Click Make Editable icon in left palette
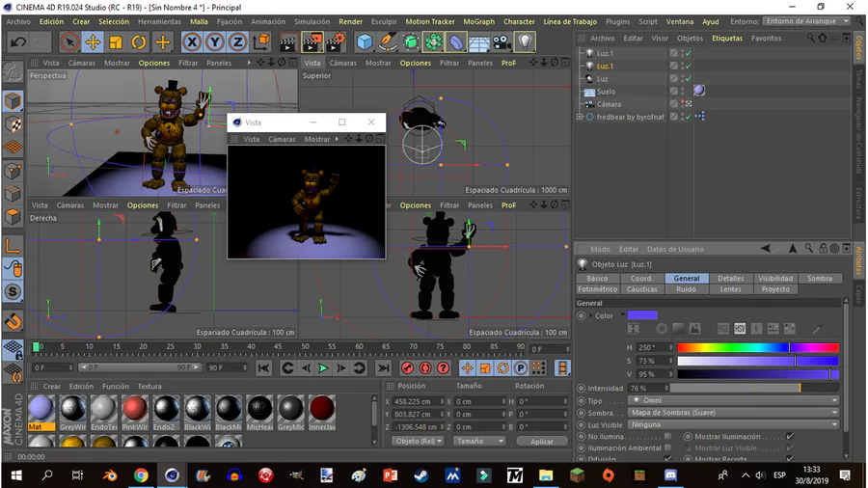The image size is (868, 488). pos(13,72)
